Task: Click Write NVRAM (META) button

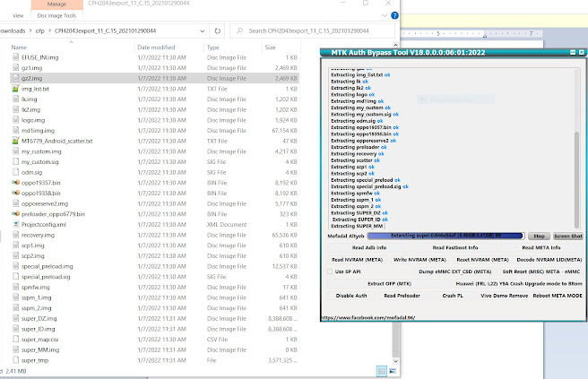Action: [419, 260]
